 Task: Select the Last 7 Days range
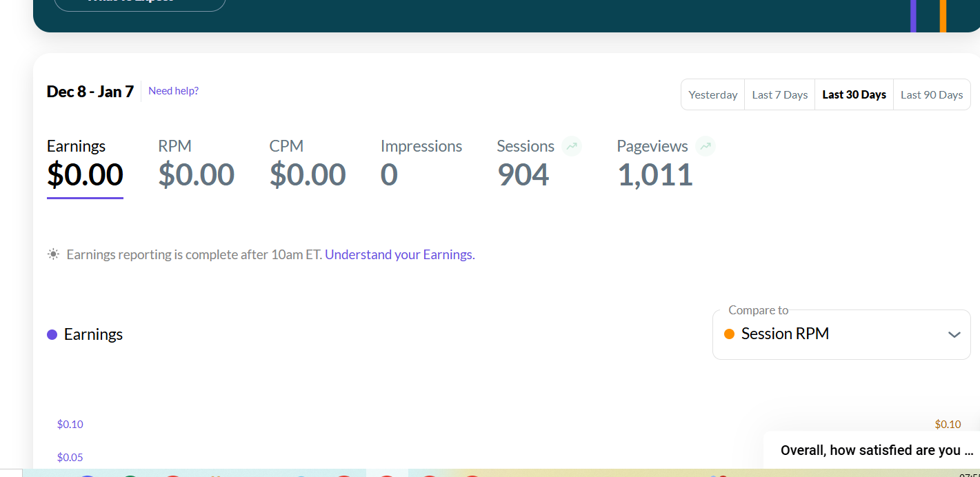click(780, 95)
